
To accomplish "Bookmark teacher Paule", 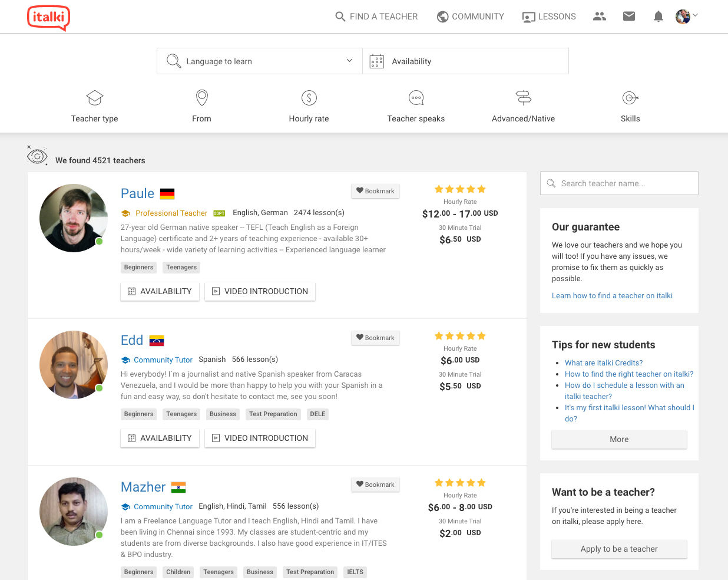I will pos(375,191).
